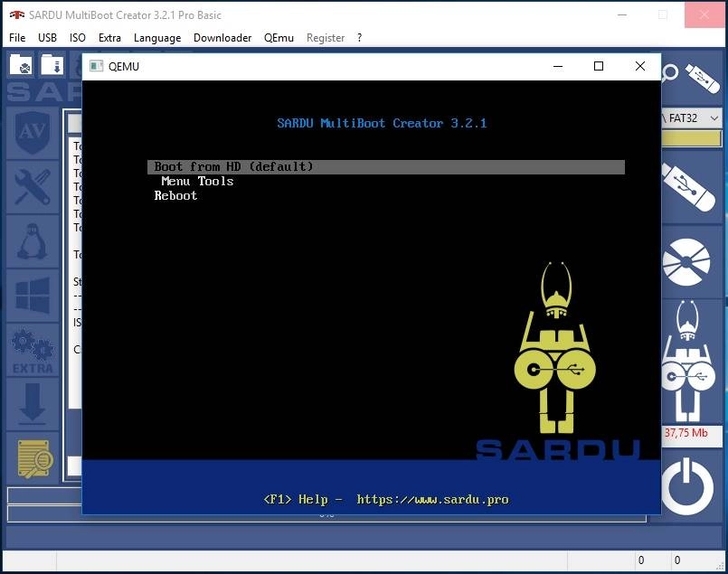Click the ISO folder icon in toolbar
The height and width of the screenshot is (574, 728).
point(21,64)
